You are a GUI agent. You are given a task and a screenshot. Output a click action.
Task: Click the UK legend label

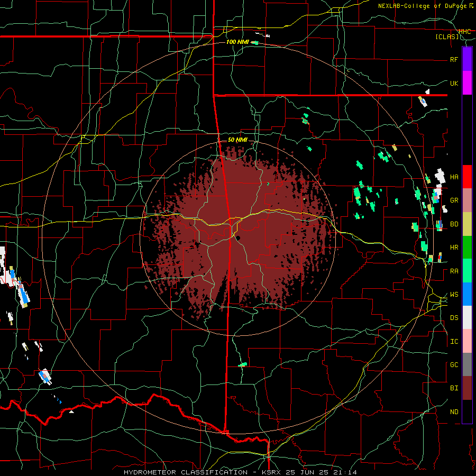[454, 83]
